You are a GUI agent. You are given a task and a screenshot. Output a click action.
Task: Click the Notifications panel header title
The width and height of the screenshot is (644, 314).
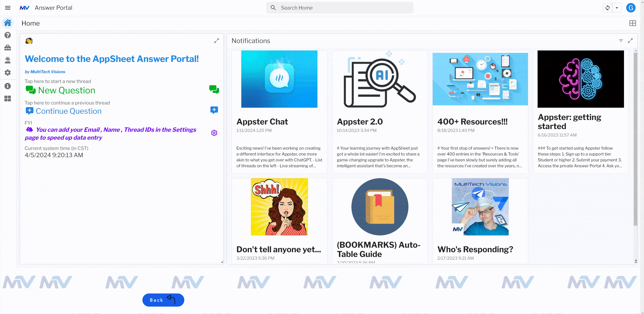251,41
